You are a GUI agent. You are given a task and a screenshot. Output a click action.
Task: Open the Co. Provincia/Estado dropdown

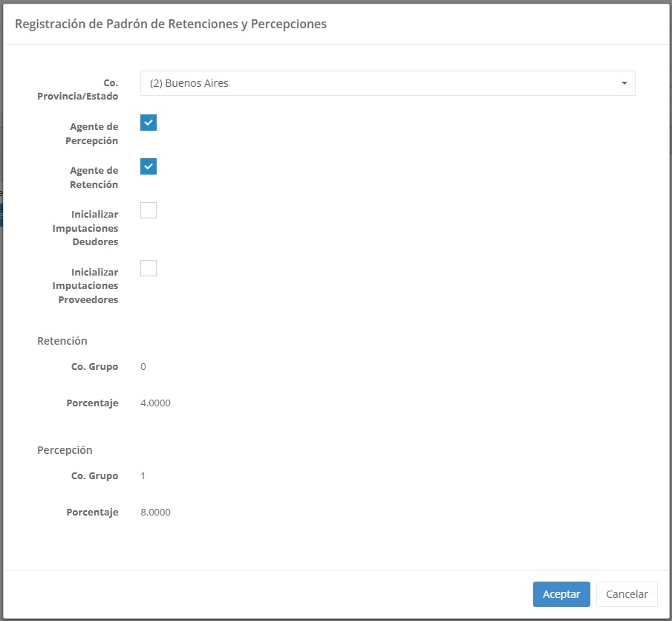386,83
